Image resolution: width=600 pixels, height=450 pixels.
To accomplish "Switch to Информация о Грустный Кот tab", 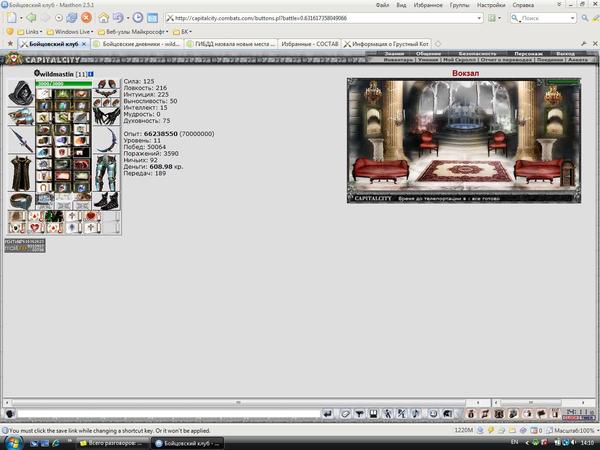I will point(386,44).
